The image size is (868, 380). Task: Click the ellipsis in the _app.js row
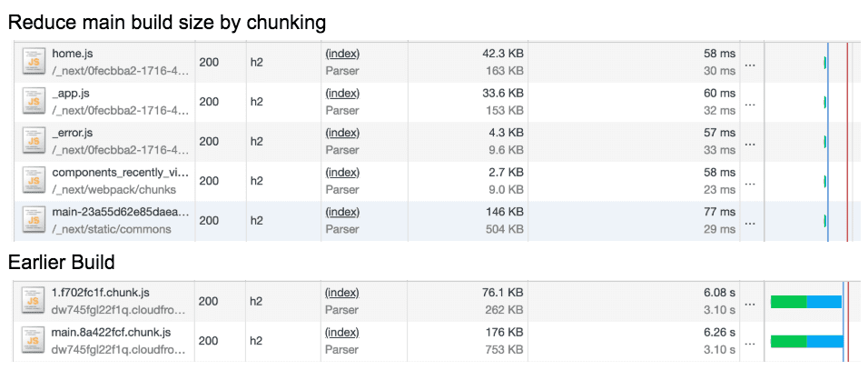750,103
